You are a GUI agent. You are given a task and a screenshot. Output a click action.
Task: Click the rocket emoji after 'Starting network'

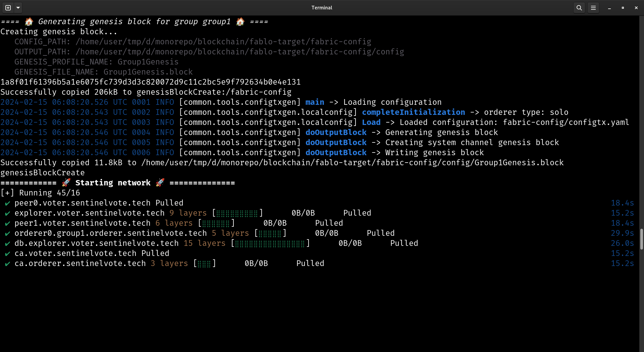tap(160, 182)
